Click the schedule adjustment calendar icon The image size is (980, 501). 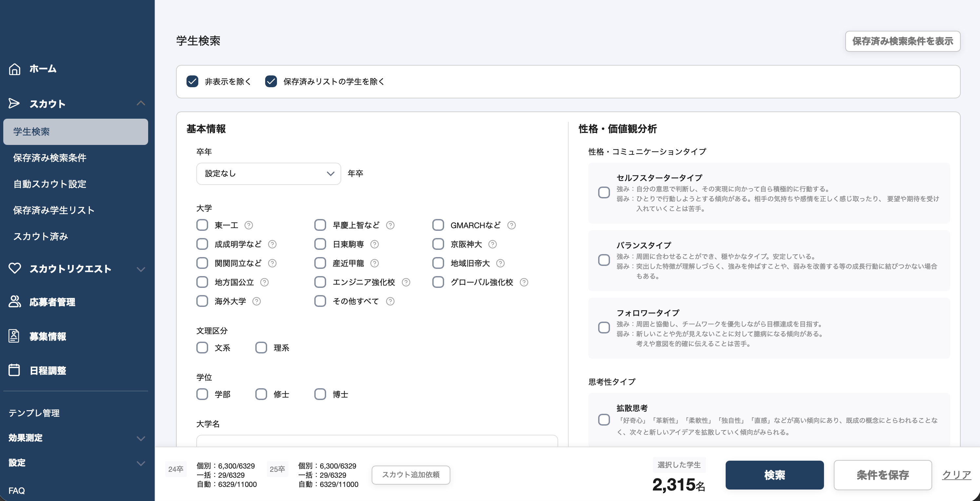click(14, 370)
